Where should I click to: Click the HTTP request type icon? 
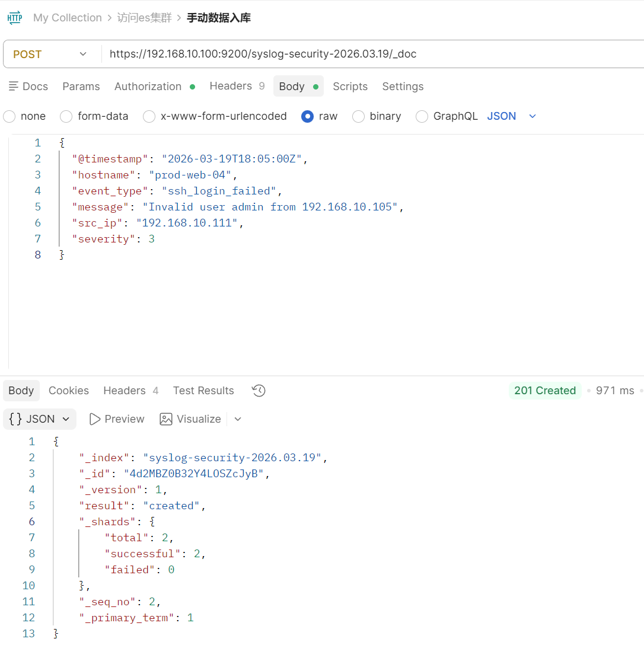[15, 18]
